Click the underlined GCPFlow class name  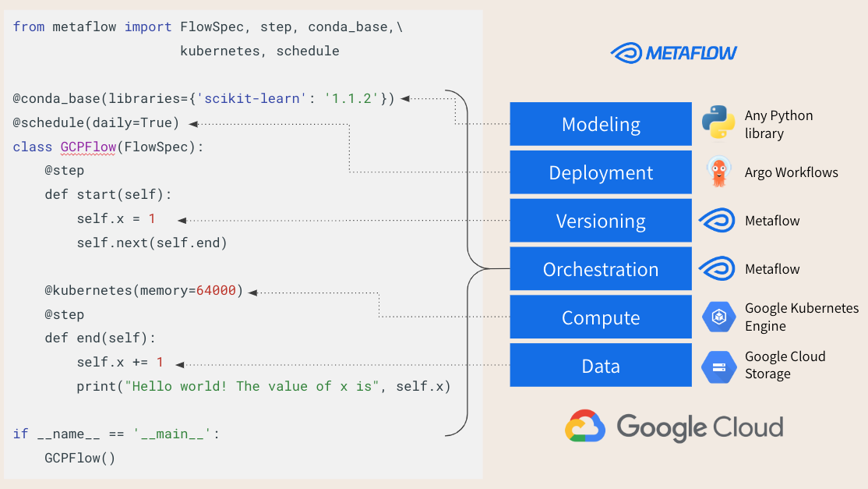click(x=88, y=147)
